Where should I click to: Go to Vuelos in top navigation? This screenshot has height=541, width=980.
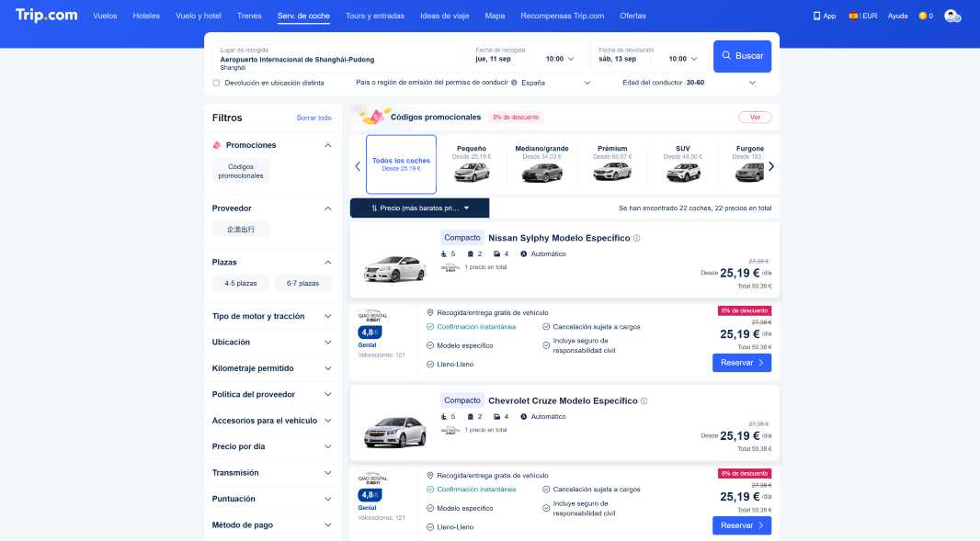105,16
